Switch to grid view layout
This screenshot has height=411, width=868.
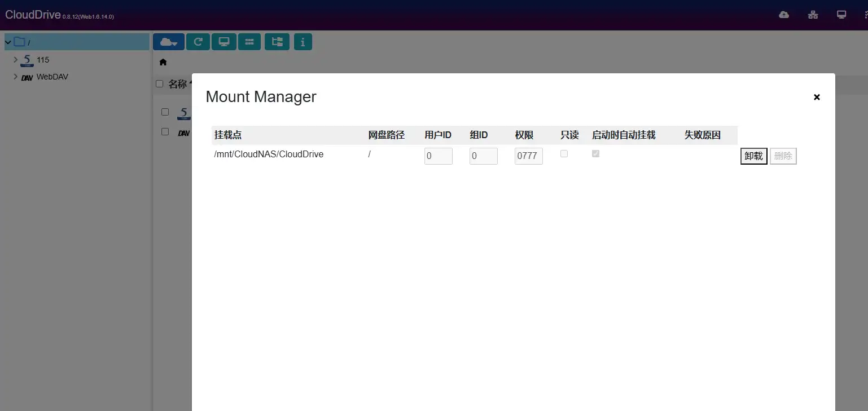pyautogui.click(x=249, y=41)
